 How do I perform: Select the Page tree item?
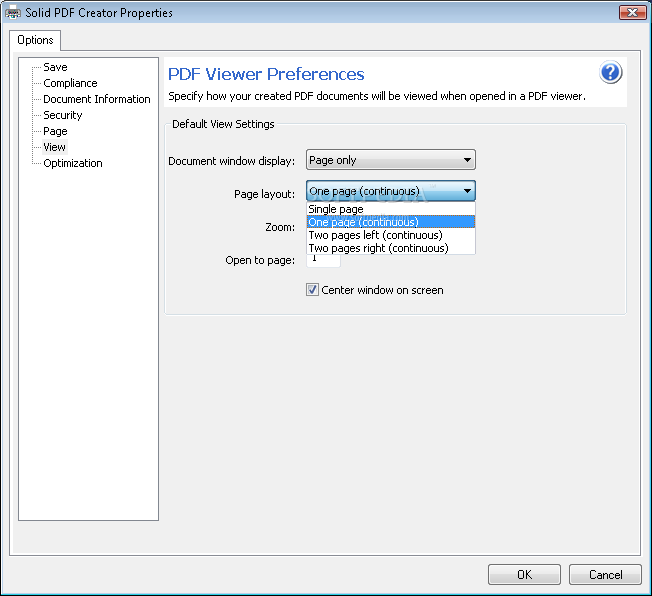click(x=55, y=131)
